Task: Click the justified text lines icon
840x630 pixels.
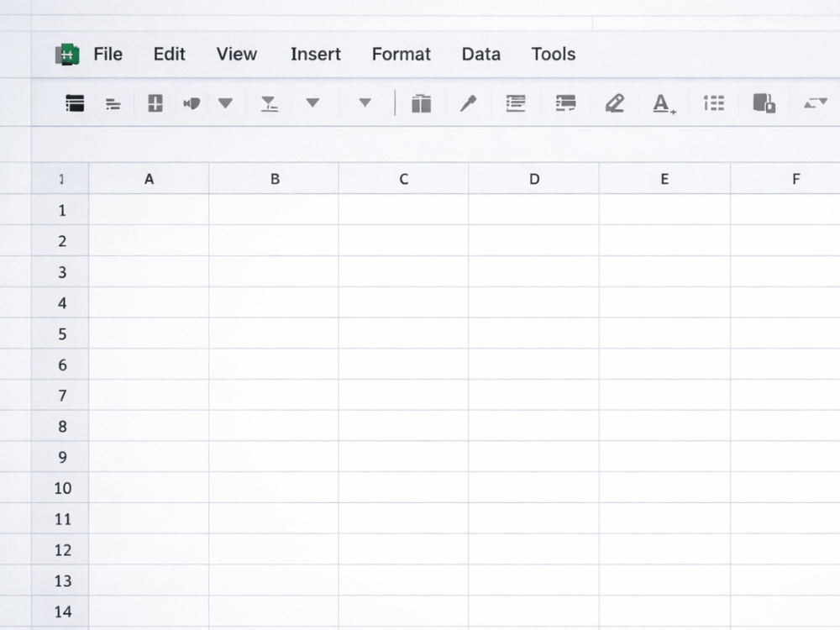Action: point(516,103)
